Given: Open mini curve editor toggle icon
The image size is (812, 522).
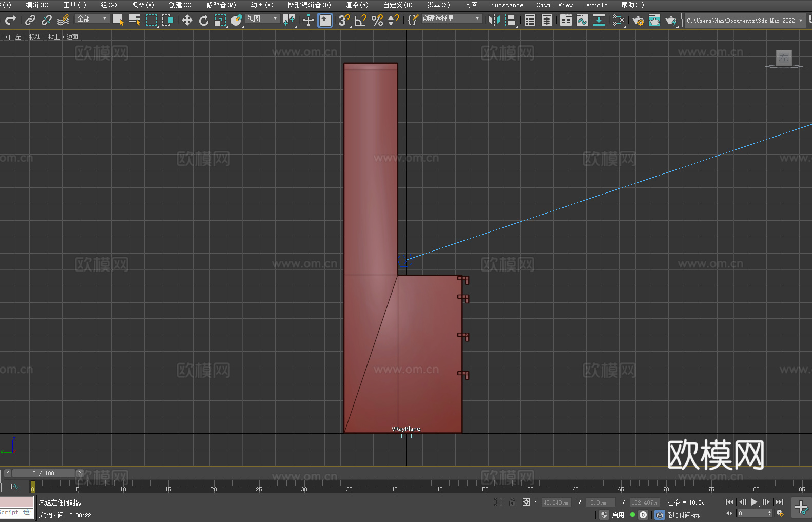Looking at the screenshot, I should point(14,486).
